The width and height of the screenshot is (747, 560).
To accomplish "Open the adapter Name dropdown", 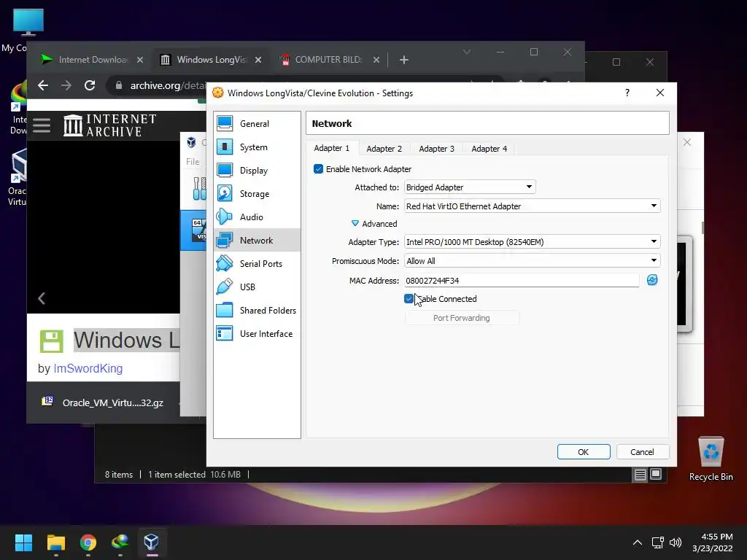I will [532, 206].
